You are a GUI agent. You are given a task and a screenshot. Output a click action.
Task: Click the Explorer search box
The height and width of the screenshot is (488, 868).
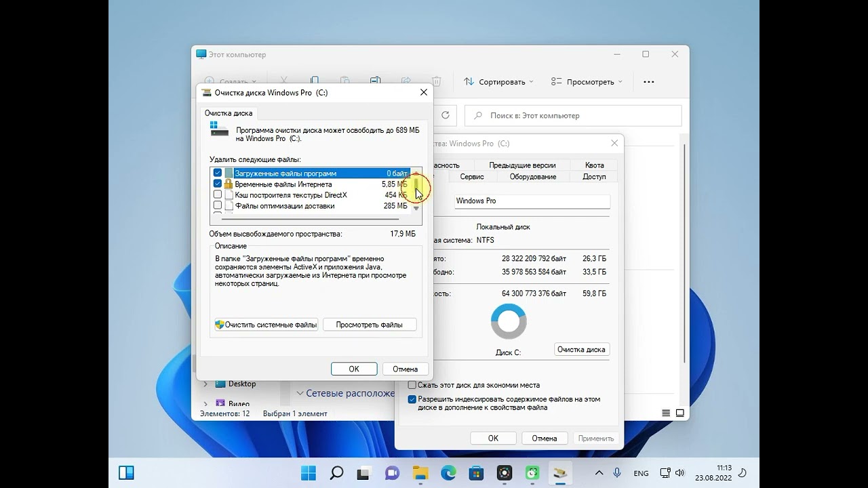[573, 116]
